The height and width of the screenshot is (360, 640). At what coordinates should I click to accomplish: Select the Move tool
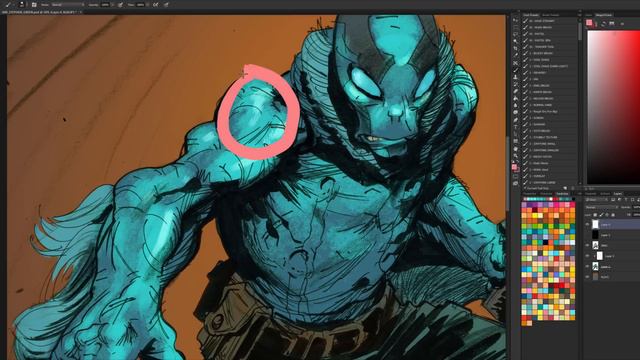[x=516, y=20]
